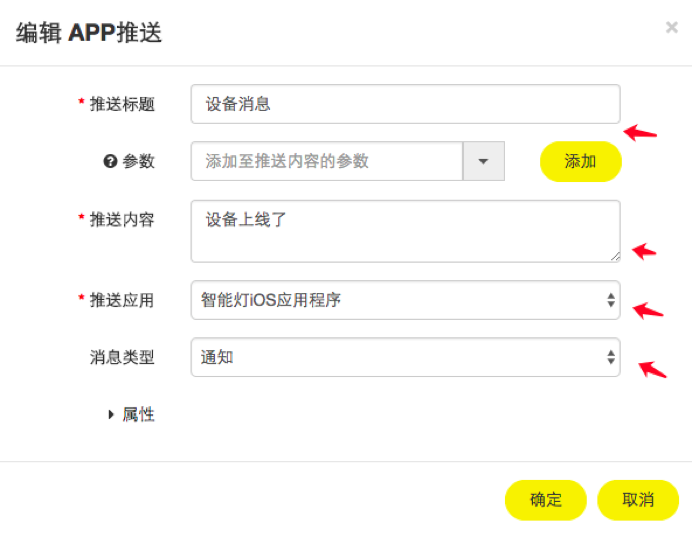Open the 参数 caret dropdown button

[483, 161]
